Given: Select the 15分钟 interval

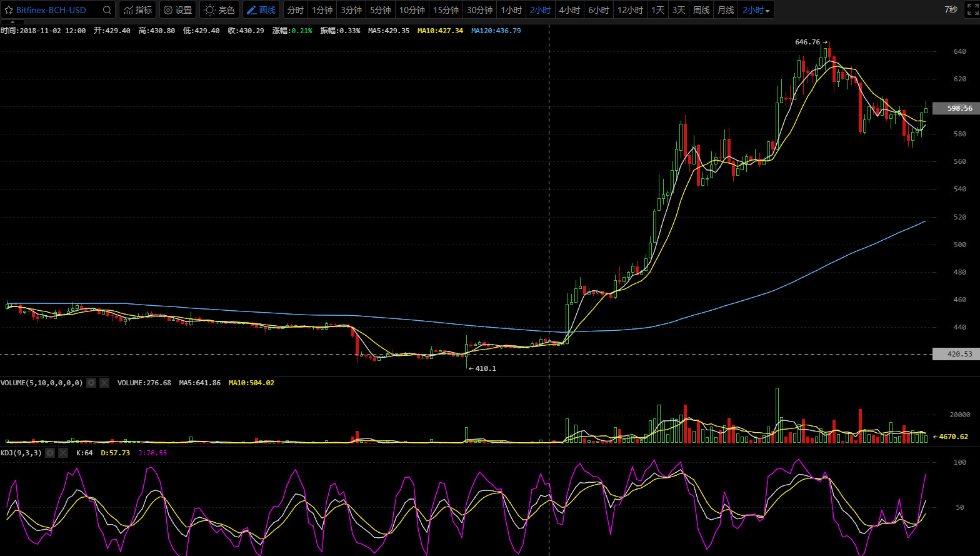Looking at the screenshot, I should point(446,10).
